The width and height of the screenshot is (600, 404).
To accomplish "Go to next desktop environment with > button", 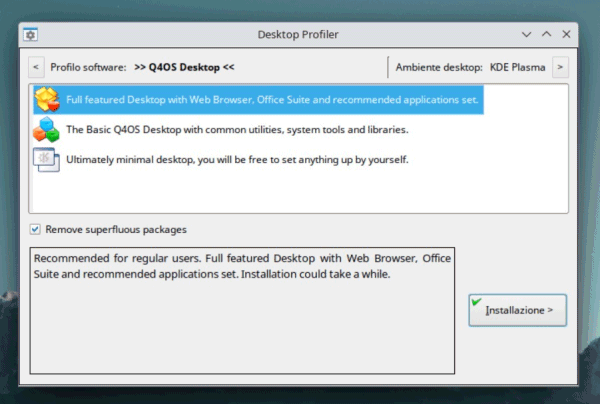I will (x=560, y=67).
